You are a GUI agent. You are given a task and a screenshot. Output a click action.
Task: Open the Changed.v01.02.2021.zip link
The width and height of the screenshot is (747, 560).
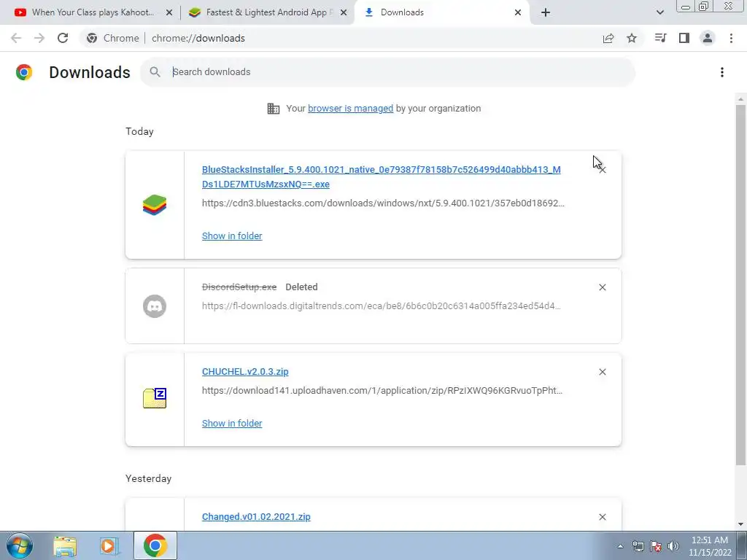(256, 517)
